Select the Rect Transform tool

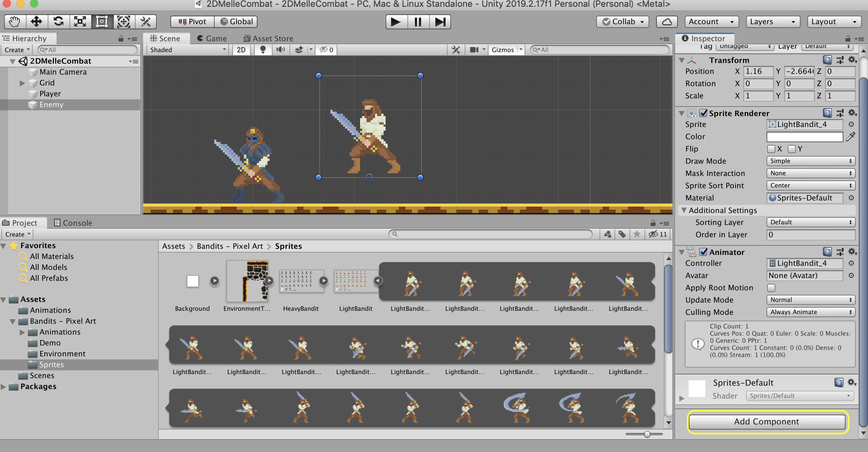(102, 22)
